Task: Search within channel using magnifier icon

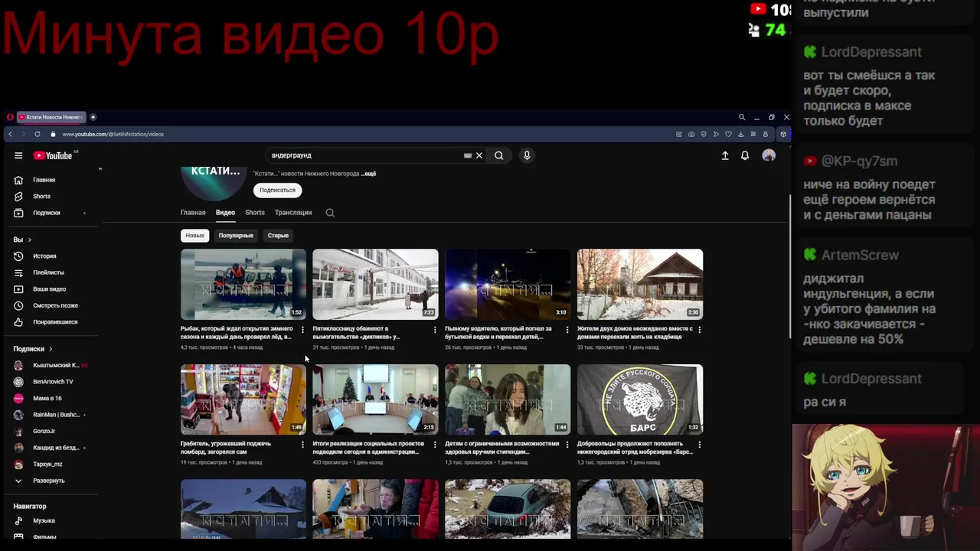Action: (x=330, y=213)
